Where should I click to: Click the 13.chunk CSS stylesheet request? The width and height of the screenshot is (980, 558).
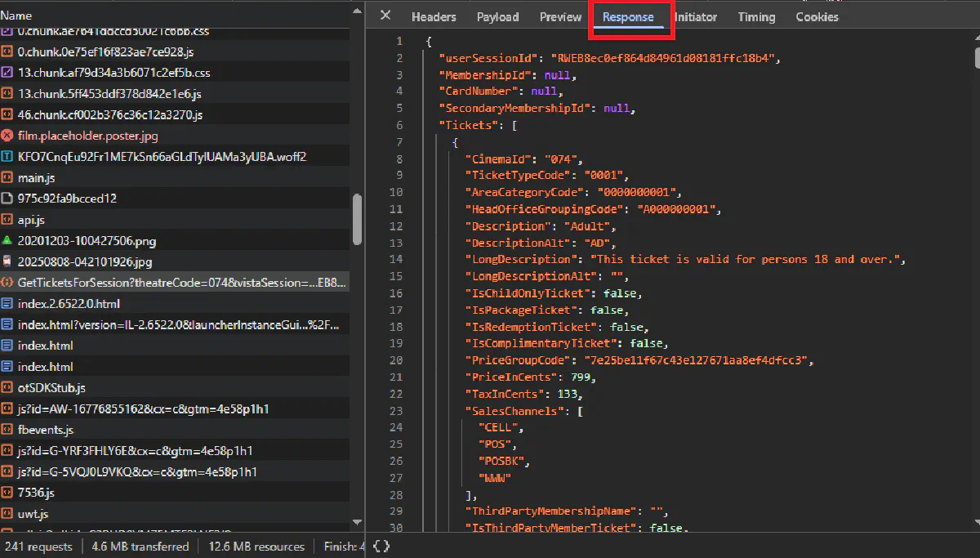click(114, 73)
